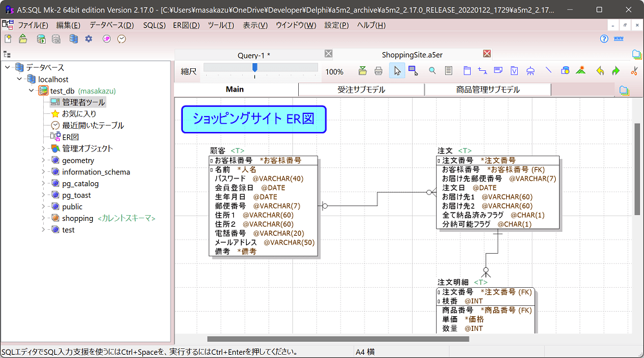Expand the information_schema node
Screen dimensions: 644x358
point(43,172)
